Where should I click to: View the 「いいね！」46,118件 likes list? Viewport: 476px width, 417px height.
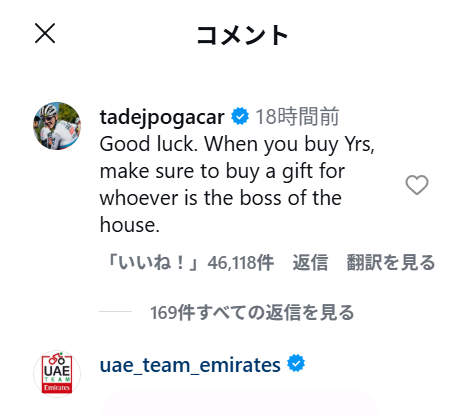[x=190, y=263]
